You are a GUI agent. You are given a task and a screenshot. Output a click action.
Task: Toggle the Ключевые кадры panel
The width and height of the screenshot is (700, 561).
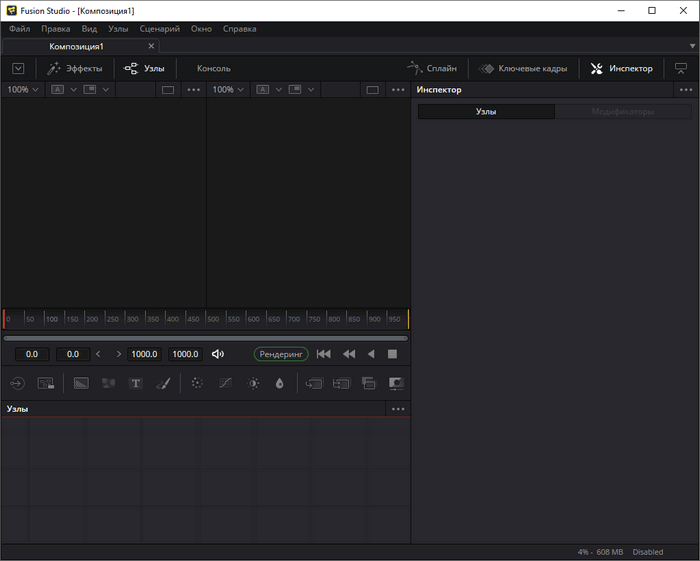point(523,68)
